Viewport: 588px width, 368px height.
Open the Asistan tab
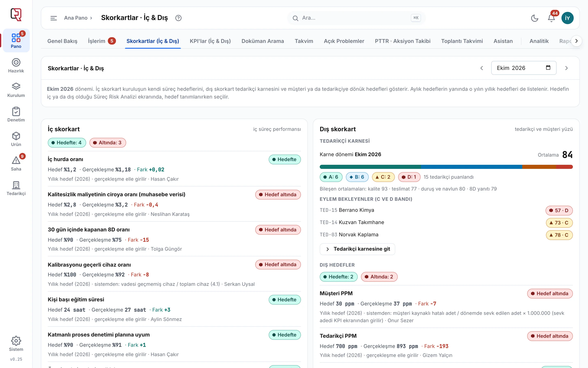tap(503, 41)
